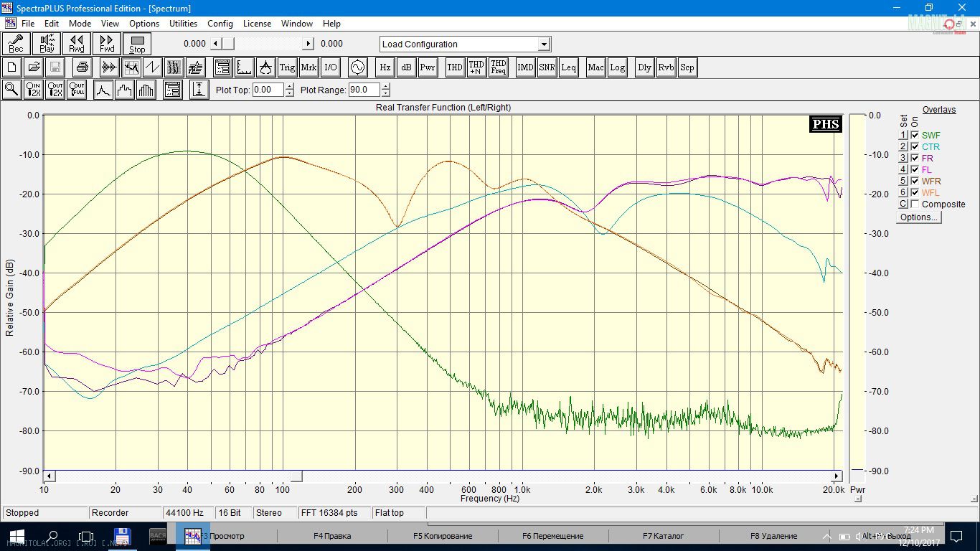Click the frequency axis right scroll arrow
980x551 pixels.
837,476
